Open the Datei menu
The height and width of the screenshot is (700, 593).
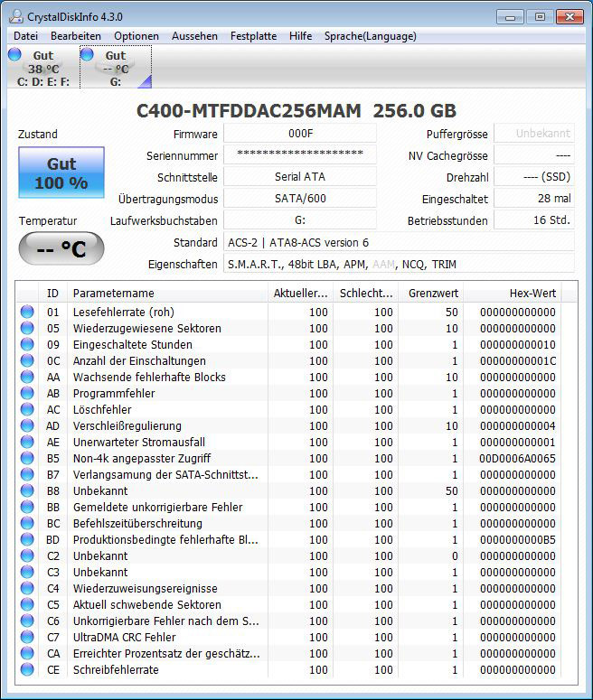coord(25,36)
